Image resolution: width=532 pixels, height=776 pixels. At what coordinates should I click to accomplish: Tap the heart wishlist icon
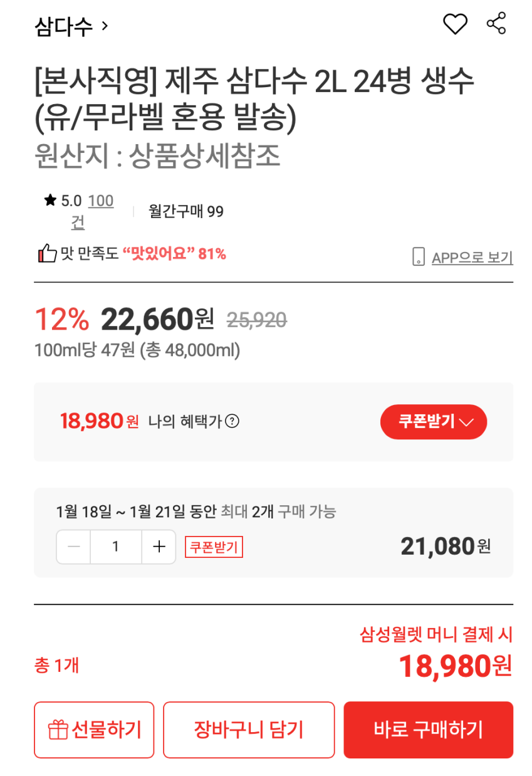[455, 24]
